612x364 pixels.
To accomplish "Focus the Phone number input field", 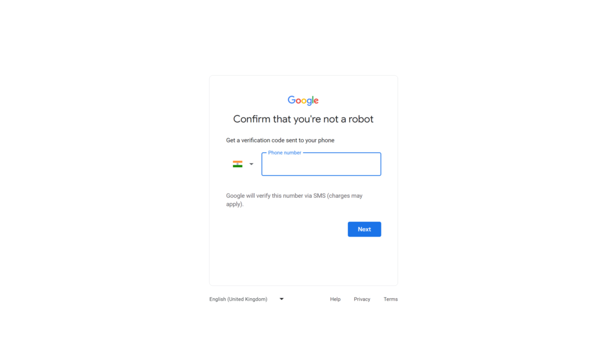I will (x=321, y=164).
